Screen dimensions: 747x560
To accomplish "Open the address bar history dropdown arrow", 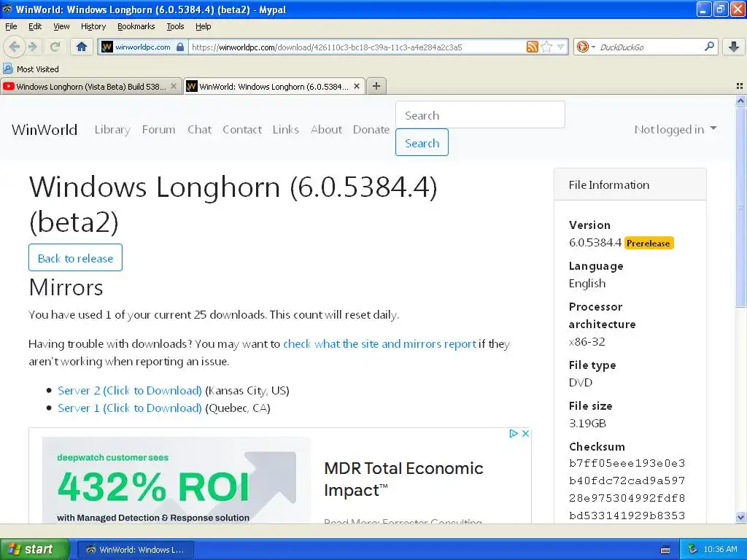I will 561,47.
